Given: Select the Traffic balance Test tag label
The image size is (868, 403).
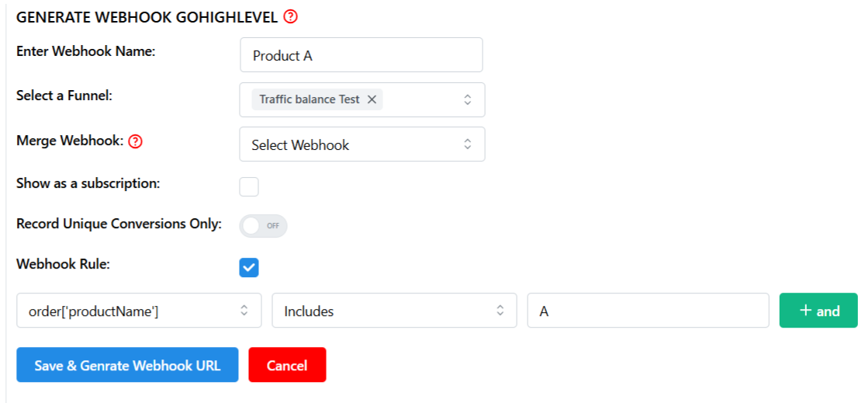Looking at the screenshot, I should [310, 100].
